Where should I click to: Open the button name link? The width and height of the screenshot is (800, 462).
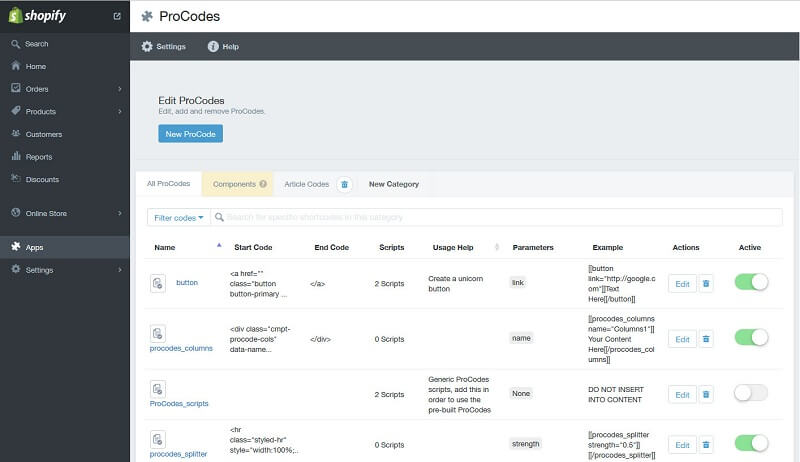click(187, 283)
